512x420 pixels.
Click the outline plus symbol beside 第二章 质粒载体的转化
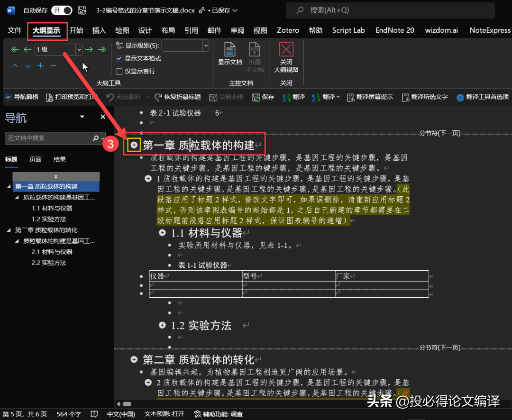coord(134,360)
